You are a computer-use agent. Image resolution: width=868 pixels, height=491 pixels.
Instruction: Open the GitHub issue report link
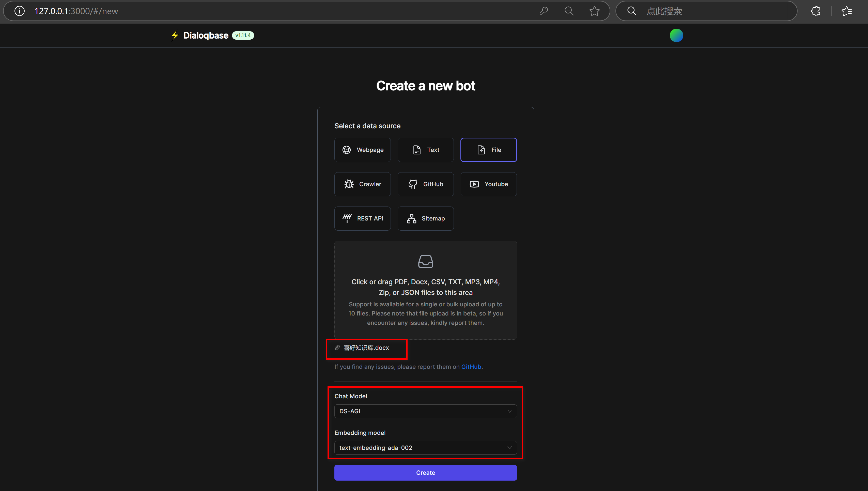471,367
